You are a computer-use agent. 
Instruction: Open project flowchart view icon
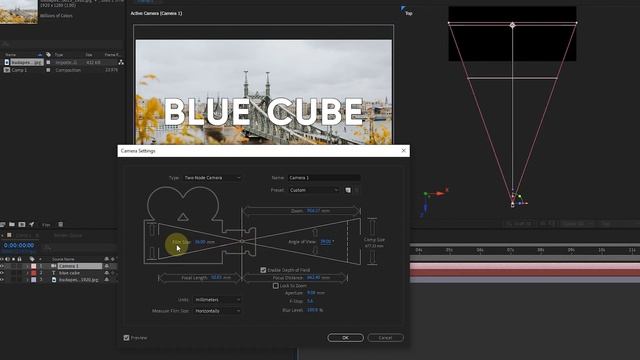click(121, 62)
